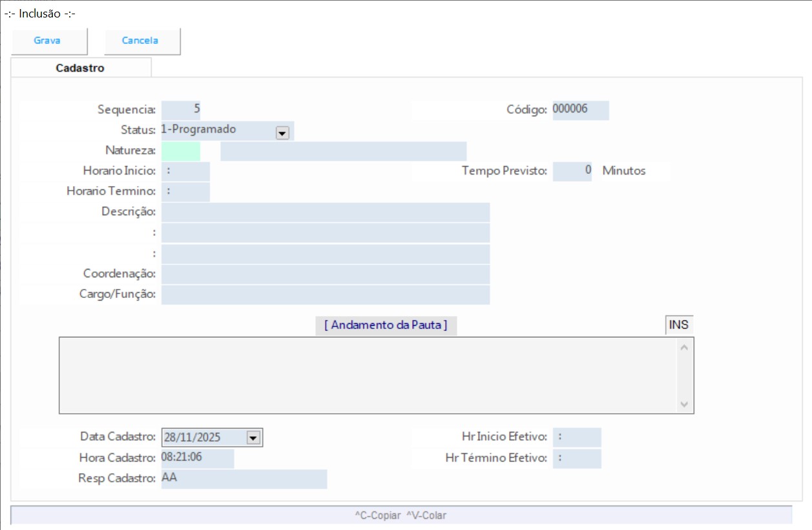Switch to the Cadastro tab
Viewport: 812px width, 530px height.
coord(80,68)
